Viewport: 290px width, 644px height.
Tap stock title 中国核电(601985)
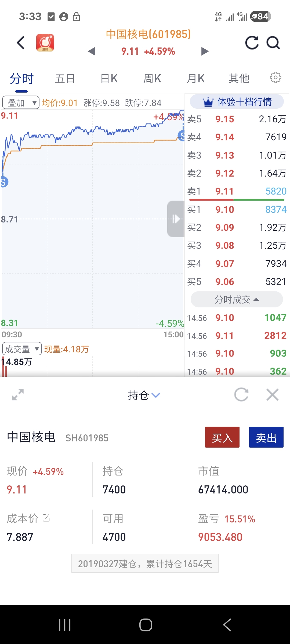148,34
